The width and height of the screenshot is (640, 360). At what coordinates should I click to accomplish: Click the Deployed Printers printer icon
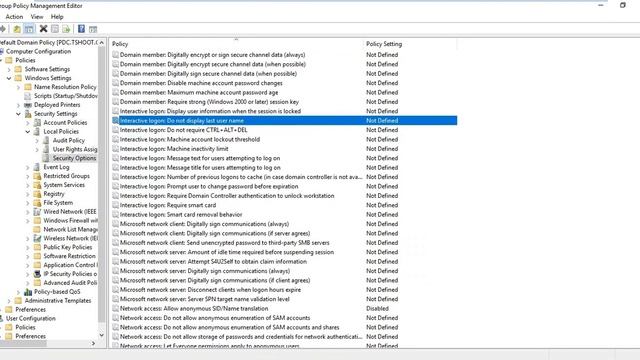(x=28, y=105)
